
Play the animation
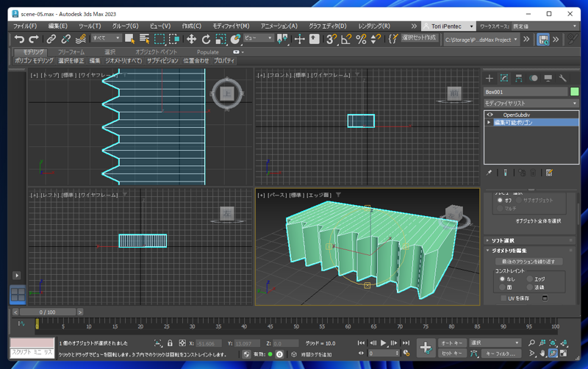point(383,343)
